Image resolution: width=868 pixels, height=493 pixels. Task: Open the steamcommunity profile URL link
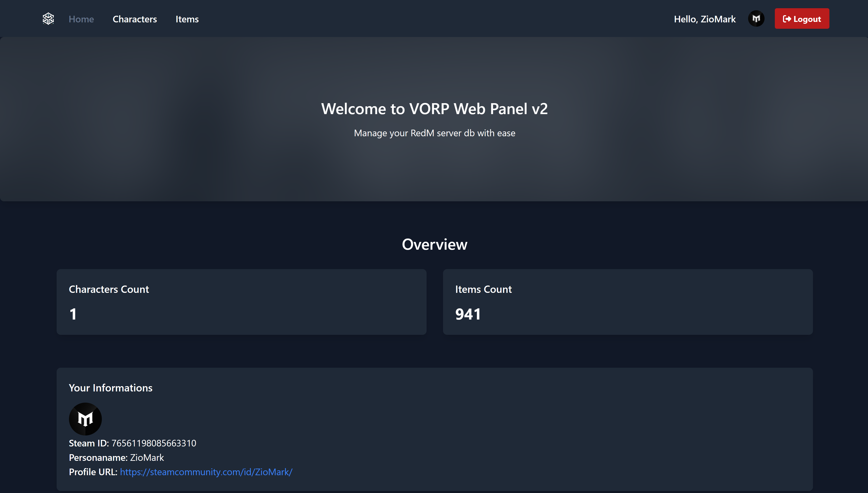(206, 472)
